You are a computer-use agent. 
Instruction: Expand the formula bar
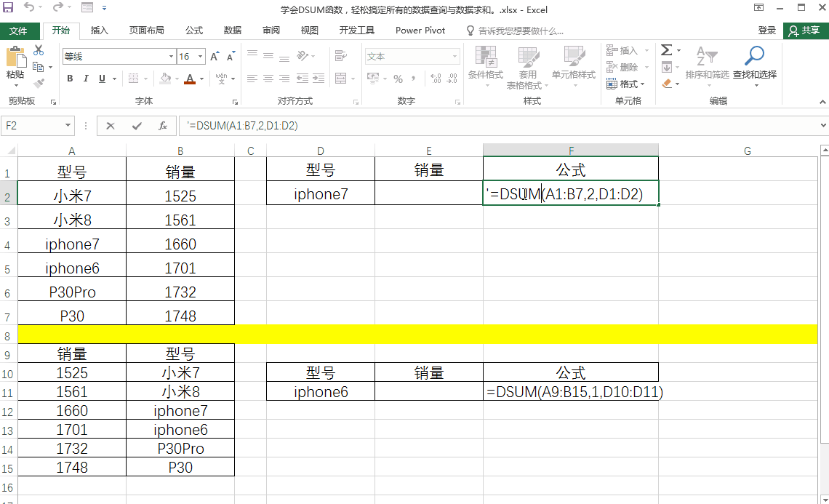823,125
